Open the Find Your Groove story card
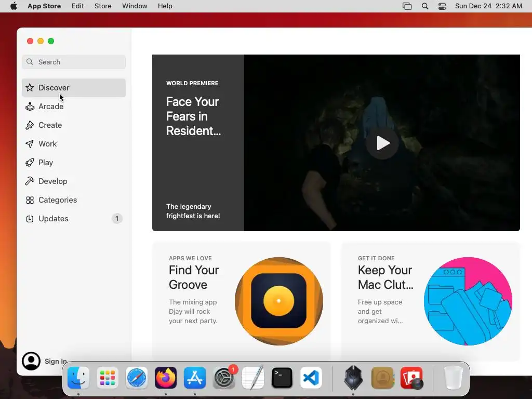The width and height of the screenshot is (532, 399). [241, 301]
